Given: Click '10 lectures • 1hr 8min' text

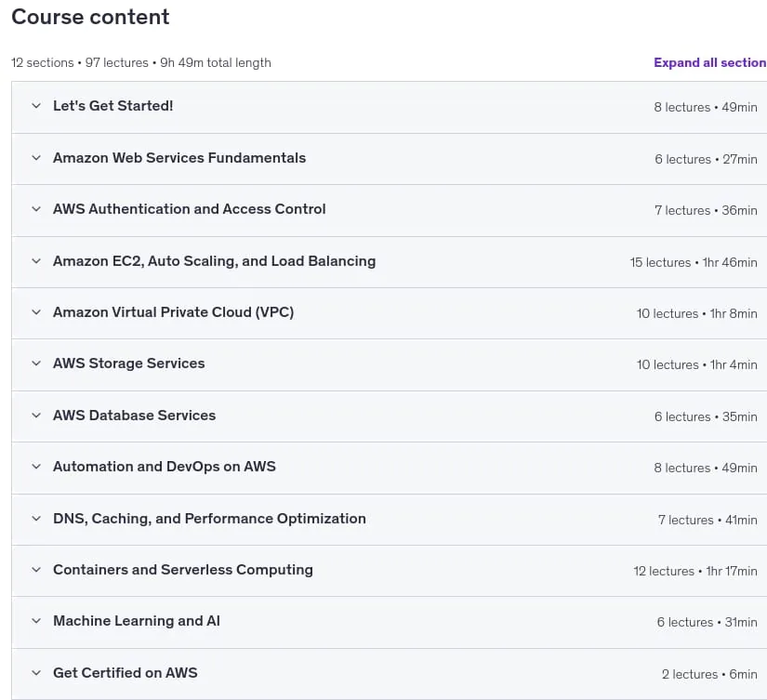Looking at the screenshot, I should coord(696,313).
